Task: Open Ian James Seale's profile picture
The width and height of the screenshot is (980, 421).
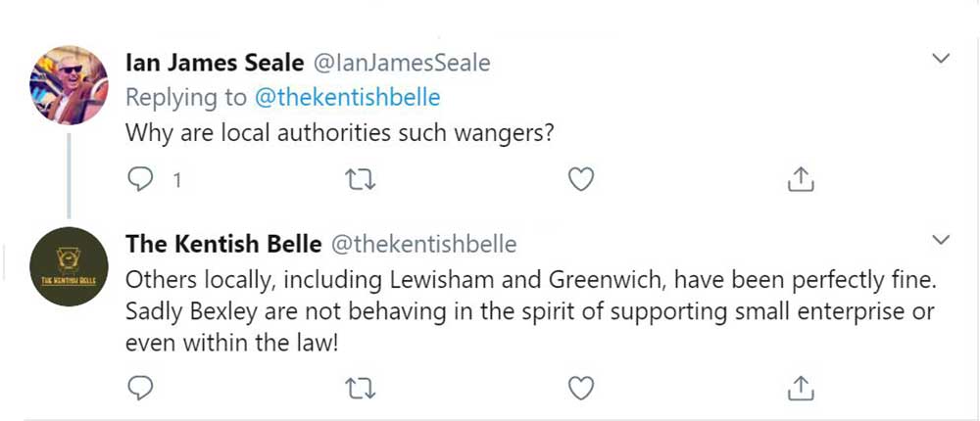Action: tap(70, 85)
